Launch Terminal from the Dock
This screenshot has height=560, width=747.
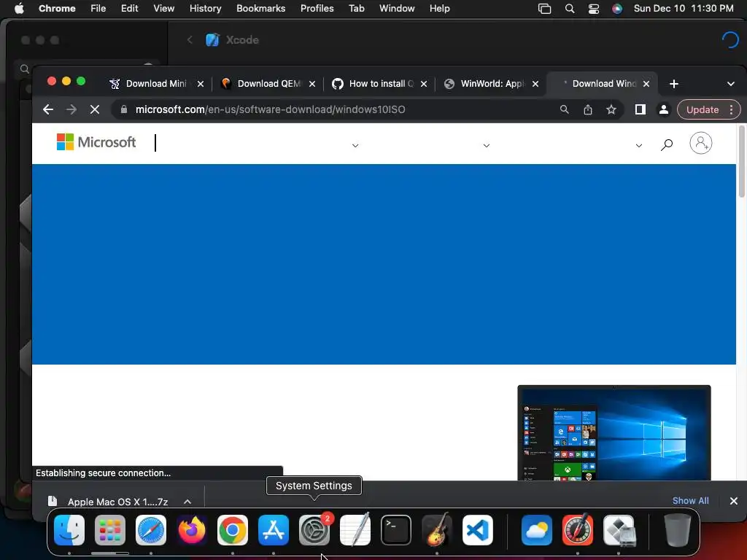point(396,530)
